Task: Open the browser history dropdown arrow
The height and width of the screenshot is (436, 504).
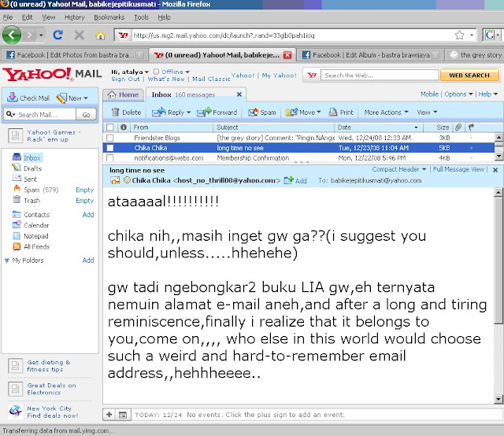Action: (x=41, y=35)
